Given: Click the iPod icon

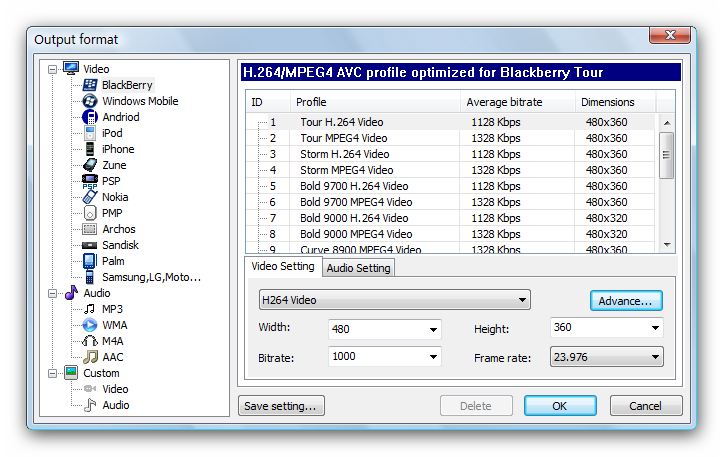Looking at the screenshot, I should (x=90, y=133).
